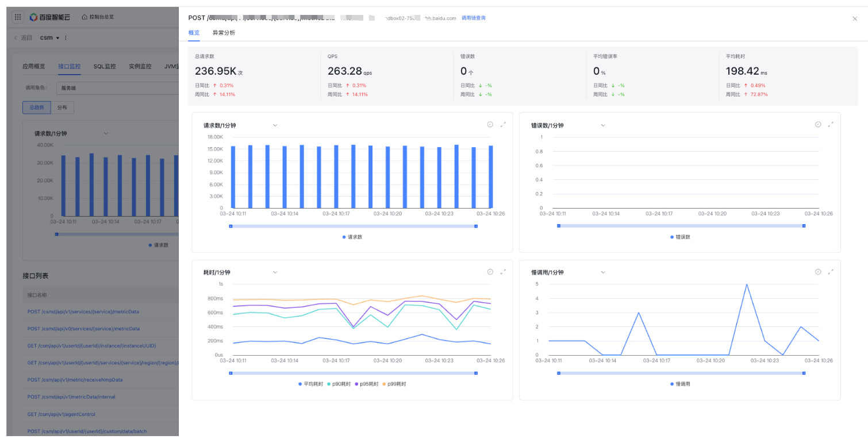This screenshot has width=868, height=443.
Task: Toggle 错误数 legend series
Action: 680,237
